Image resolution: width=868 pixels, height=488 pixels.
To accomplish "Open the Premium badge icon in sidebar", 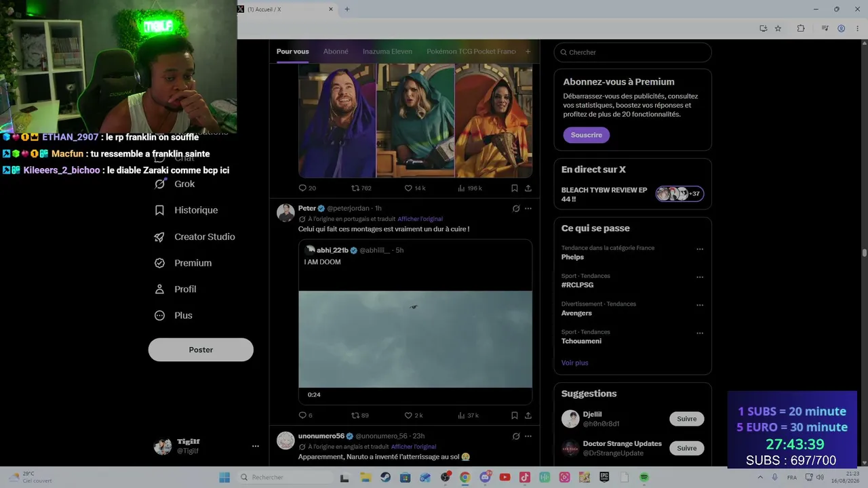I will point(159,263).
